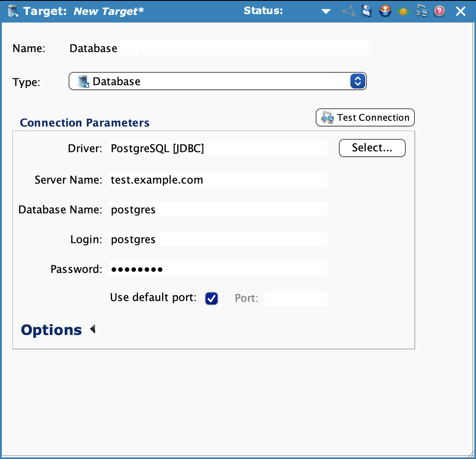
Task: Click the small arrow beside Options heading
Action: point(92,329)
